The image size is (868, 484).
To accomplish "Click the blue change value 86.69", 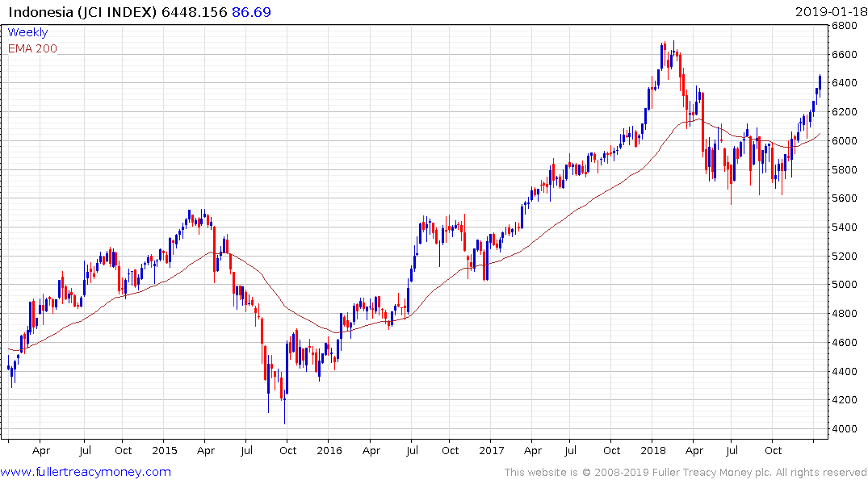I will [x=251, y=12].
